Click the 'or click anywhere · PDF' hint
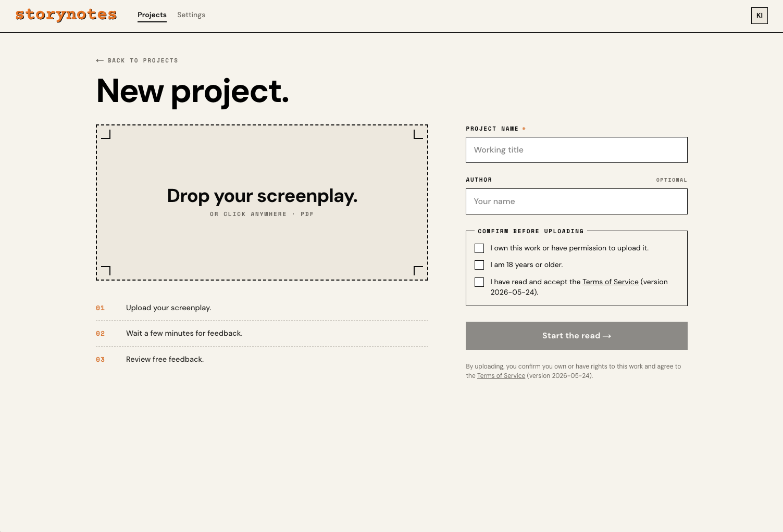 (262, 214)
